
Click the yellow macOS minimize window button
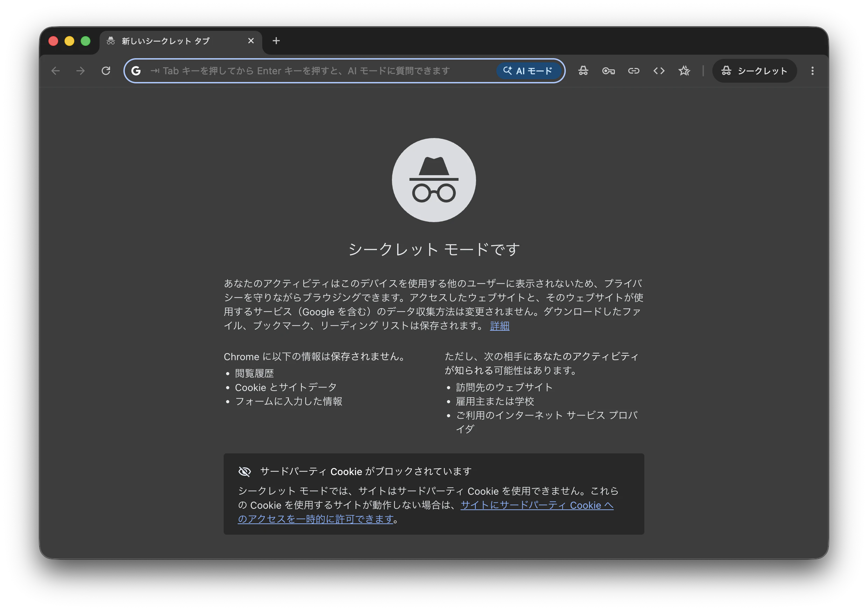pyautogui.click(x=69, y=41)
